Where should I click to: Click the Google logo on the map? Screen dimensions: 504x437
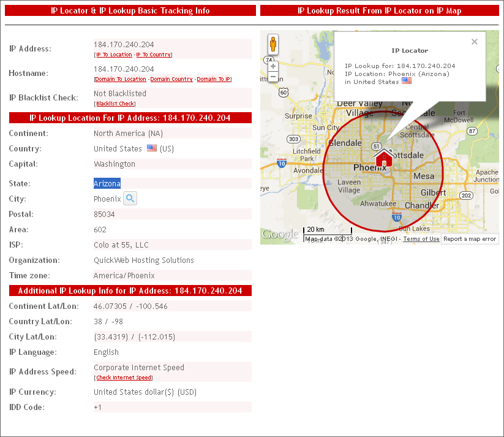[x=280, y=235]
